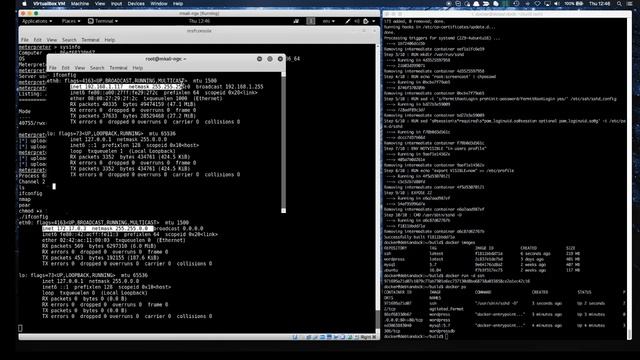Open the Kali keyboard language dropdown
This screenshot has height=360, width=640.
329,21
